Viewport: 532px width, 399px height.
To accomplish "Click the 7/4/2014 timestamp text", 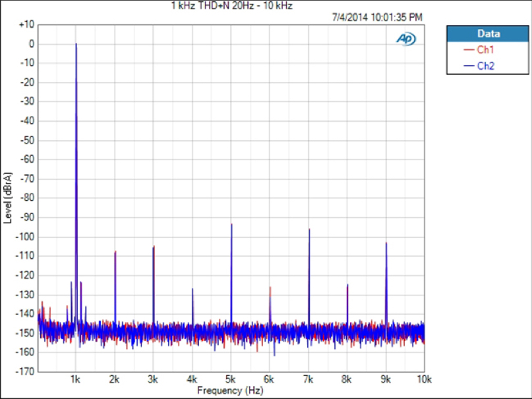I will coord(378,17).
